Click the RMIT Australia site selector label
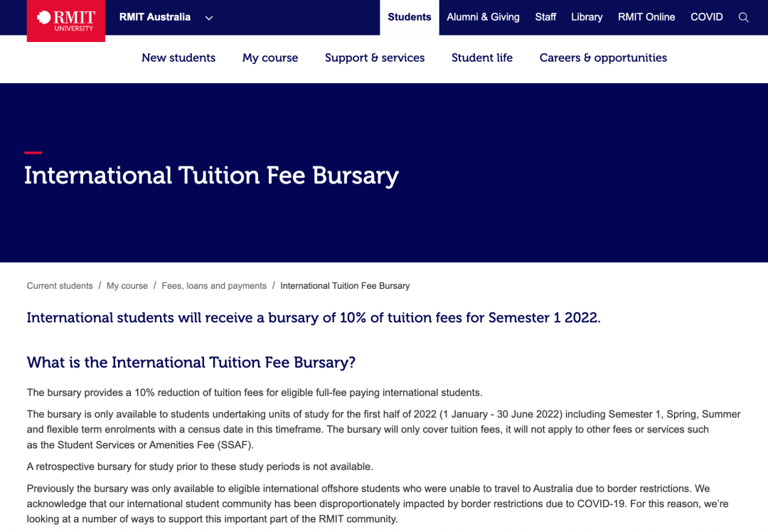The width and height of the screenshot is (768, 532). click(x=155, y=17)
